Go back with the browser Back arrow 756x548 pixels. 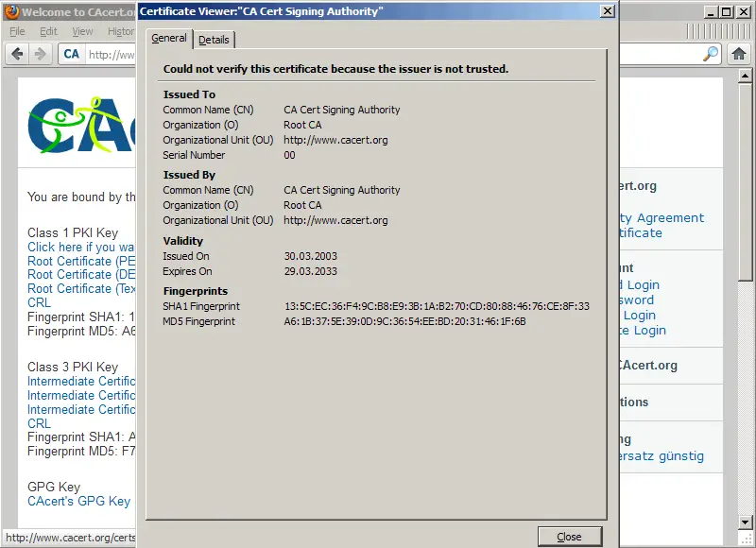[17, 54]
